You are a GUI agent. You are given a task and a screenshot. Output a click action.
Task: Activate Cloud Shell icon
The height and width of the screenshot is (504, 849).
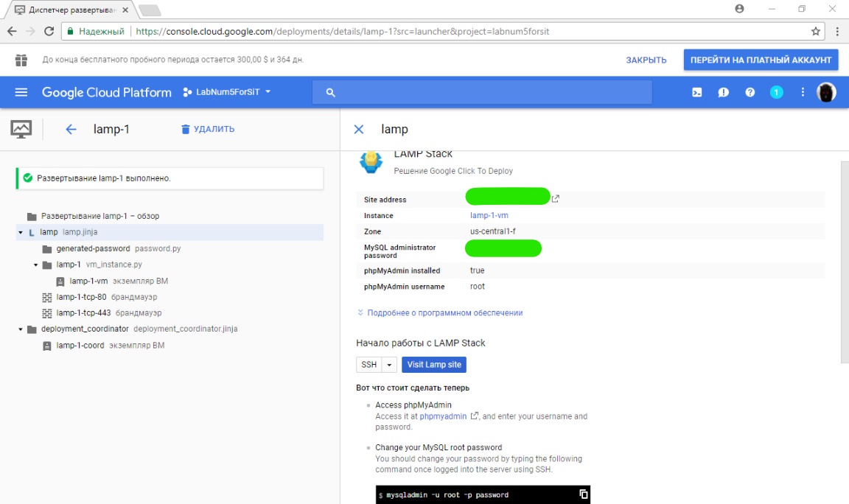click(x=697, y=93)
